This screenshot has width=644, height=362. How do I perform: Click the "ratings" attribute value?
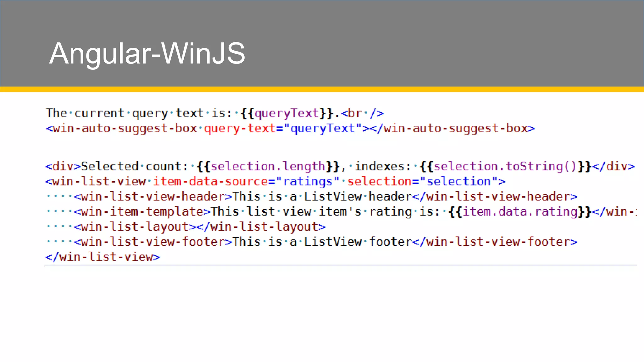click(308, 181)
